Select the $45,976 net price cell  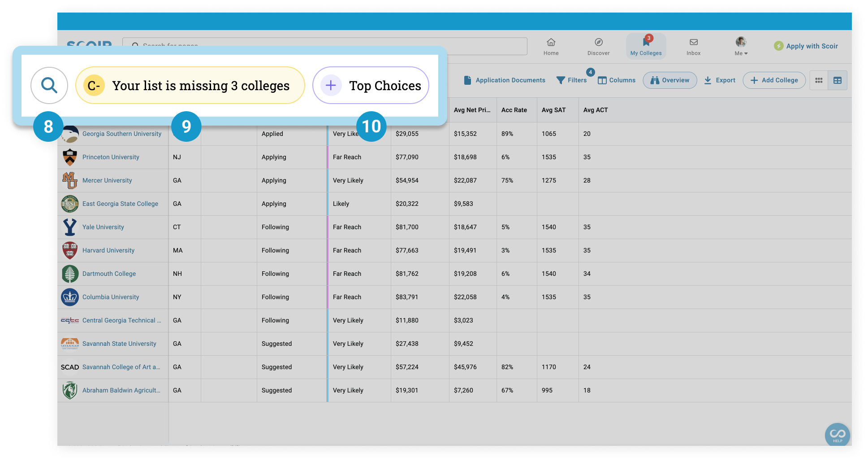pyautogui.click(x=473, y=367)
